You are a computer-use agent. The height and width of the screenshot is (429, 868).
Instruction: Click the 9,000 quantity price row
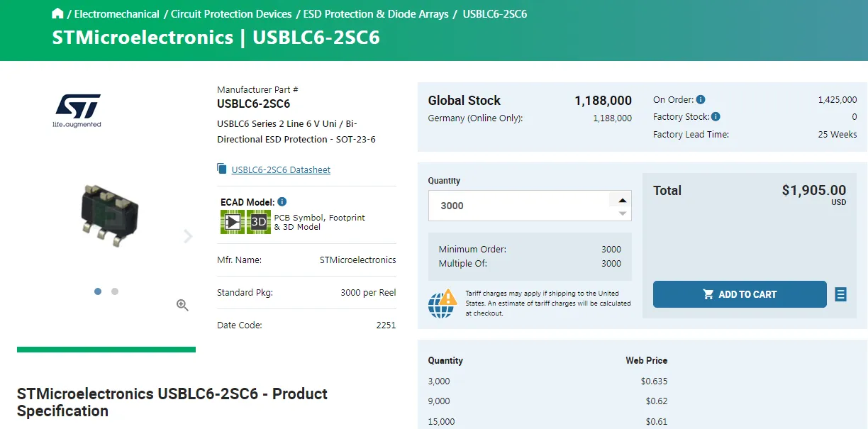click(x=548, y=401)
